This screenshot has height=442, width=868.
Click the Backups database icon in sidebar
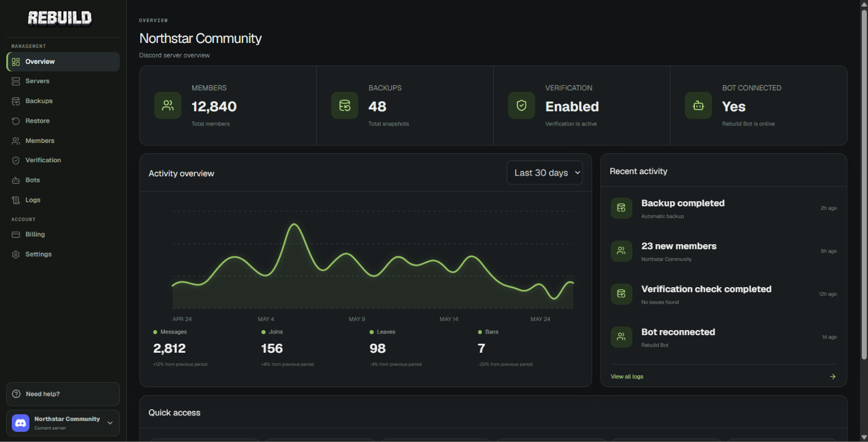pos(16,101)
